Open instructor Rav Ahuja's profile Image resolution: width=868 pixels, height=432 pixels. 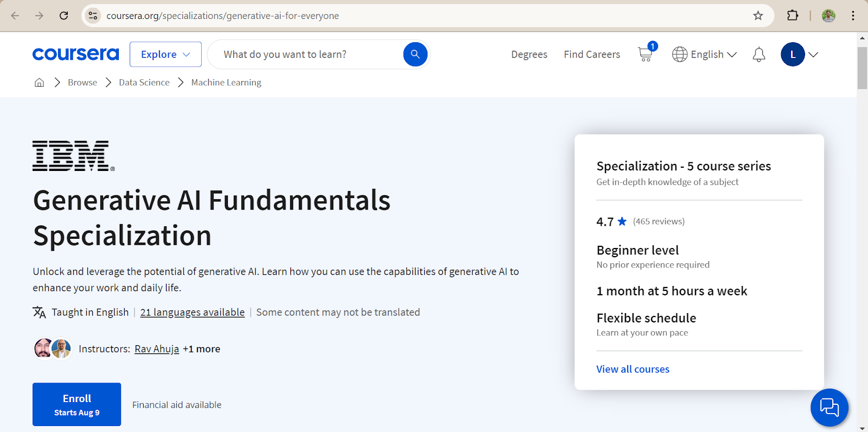click(157, 349)
